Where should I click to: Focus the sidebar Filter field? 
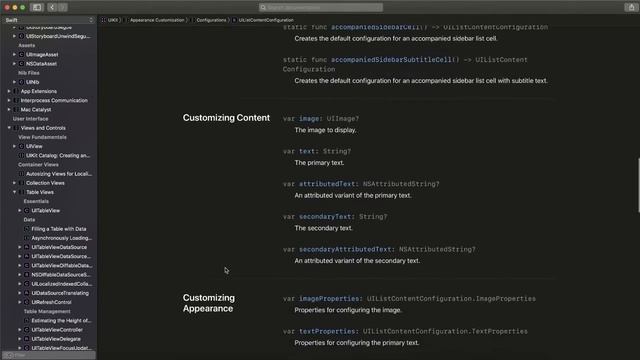tap(49, 356)
